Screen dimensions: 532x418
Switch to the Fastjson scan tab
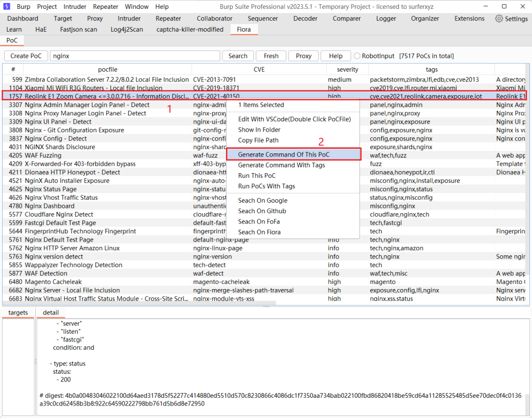78,30
